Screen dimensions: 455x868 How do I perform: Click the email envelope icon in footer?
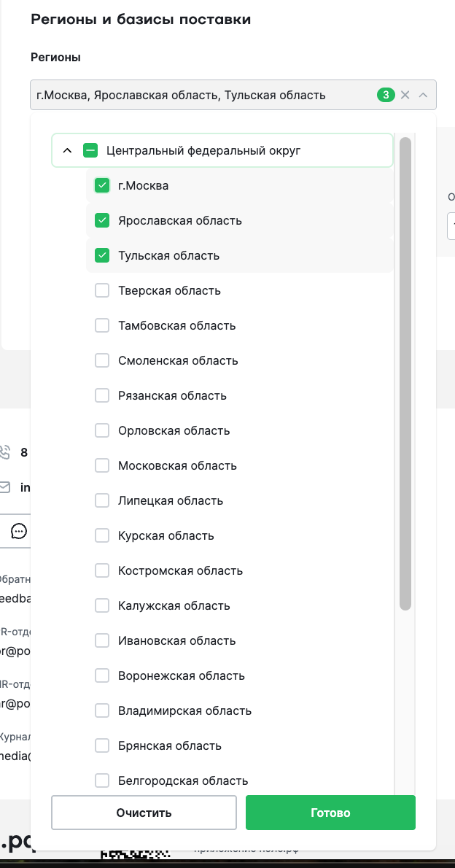pyautogui.click(x=4, y=487)
